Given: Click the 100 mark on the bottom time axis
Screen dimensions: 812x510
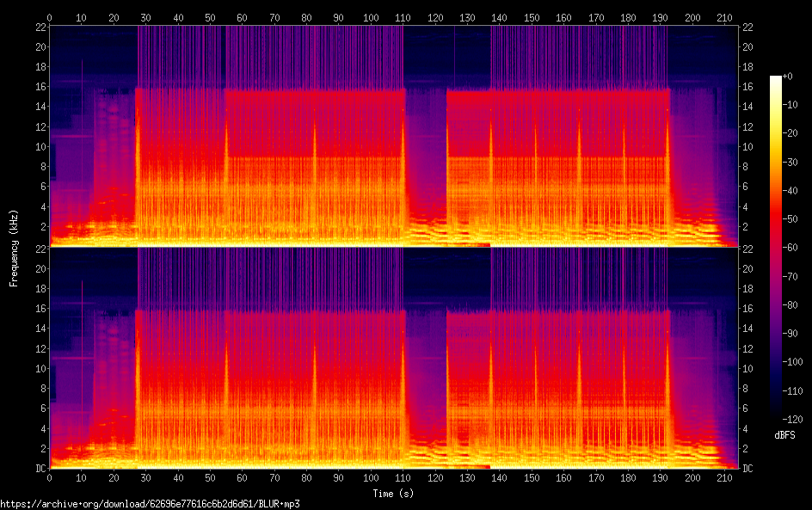Looking at the screenshot, I should pos(371,478).
